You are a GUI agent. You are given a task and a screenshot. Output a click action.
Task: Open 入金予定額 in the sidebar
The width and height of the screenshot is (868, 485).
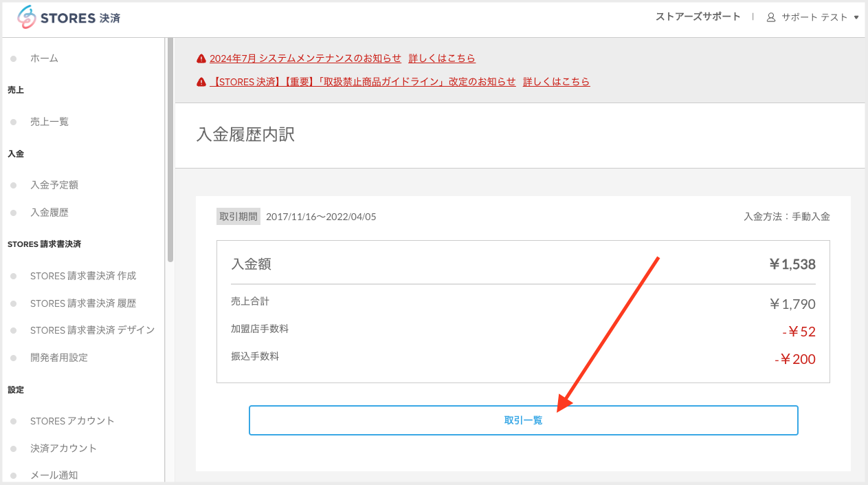click(x=54, y=185)
